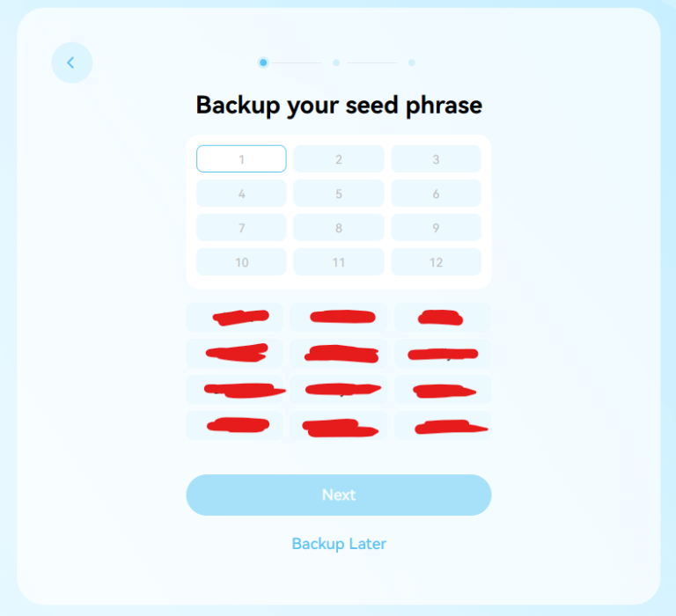Click the first progress step dot
Image resolution: width=676 pixels, height=616 pixels.
(263, 62)
